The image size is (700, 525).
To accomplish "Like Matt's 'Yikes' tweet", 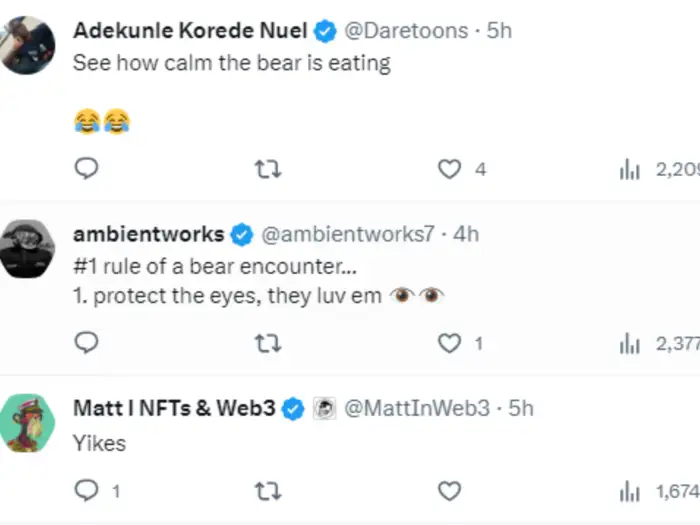I will pos(450,490).
